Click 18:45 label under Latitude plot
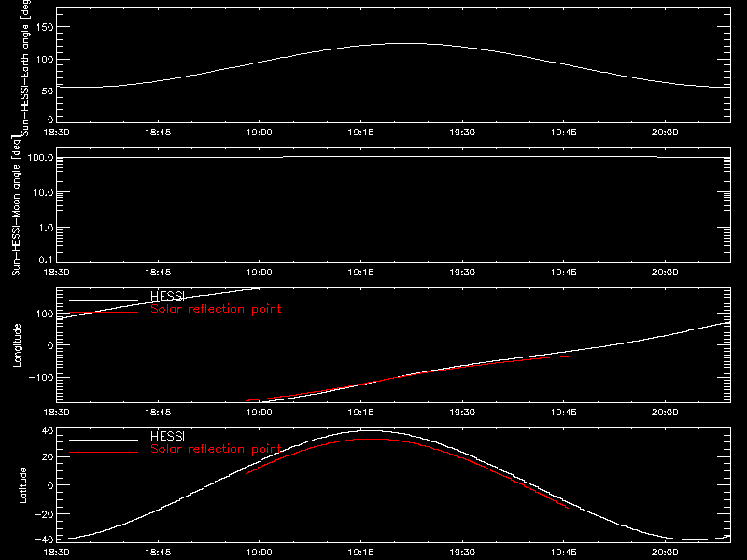The image size is (747, 560). (x=158, y=553)
